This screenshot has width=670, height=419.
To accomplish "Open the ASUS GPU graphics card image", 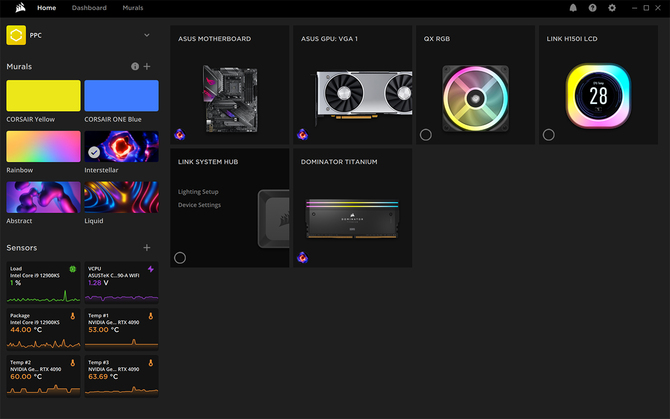I will tap(363, 97).
